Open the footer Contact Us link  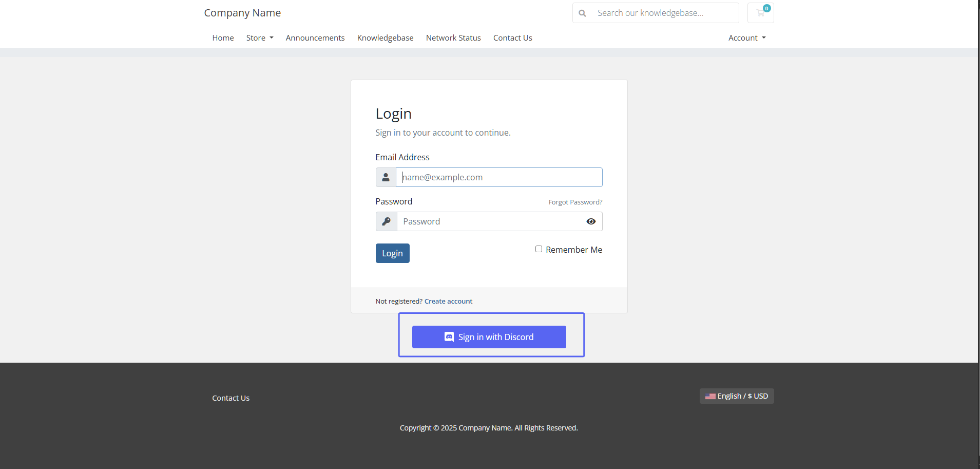(231, 398)
